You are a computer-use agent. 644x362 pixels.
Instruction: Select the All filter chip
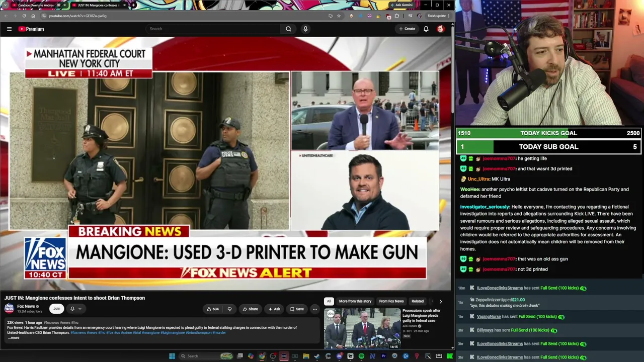coord(329,301)
